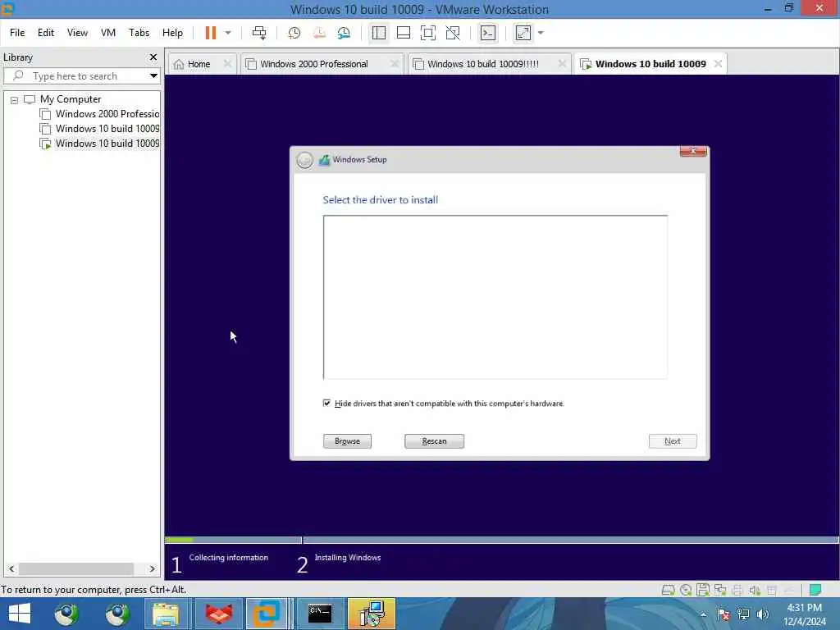Open the VM menu
840x630 pixels.
(108, 33)
